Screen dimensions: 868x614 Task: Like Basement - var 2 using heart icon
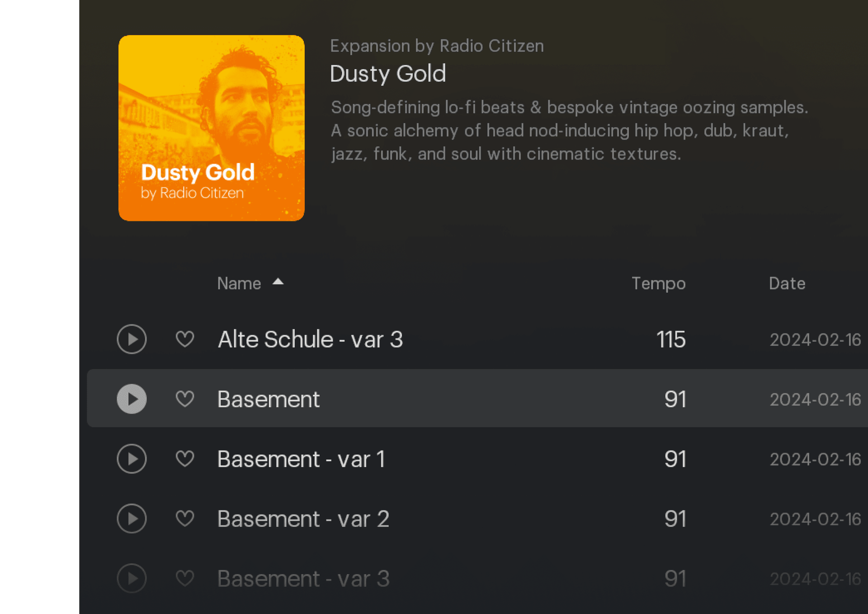click(185, 519)
